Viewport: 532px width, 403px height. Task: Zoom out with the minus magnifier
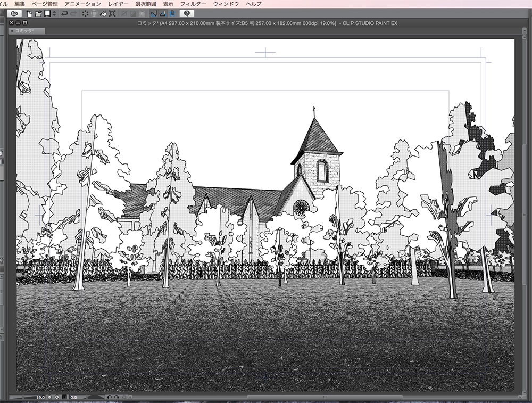pyautogui.click(x=49, y=397)
